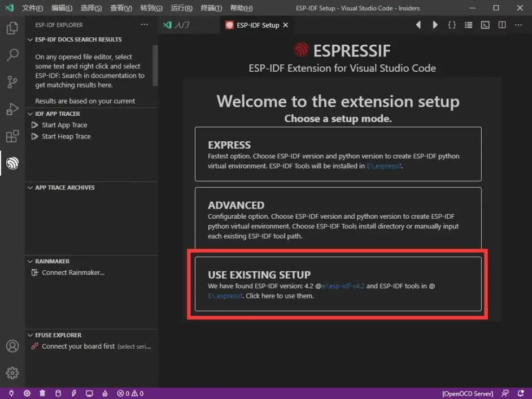Viewport: 532px width, 399px height.
Task: Choose the ADVANCED setup mode
Action: [x=338, y=218]
